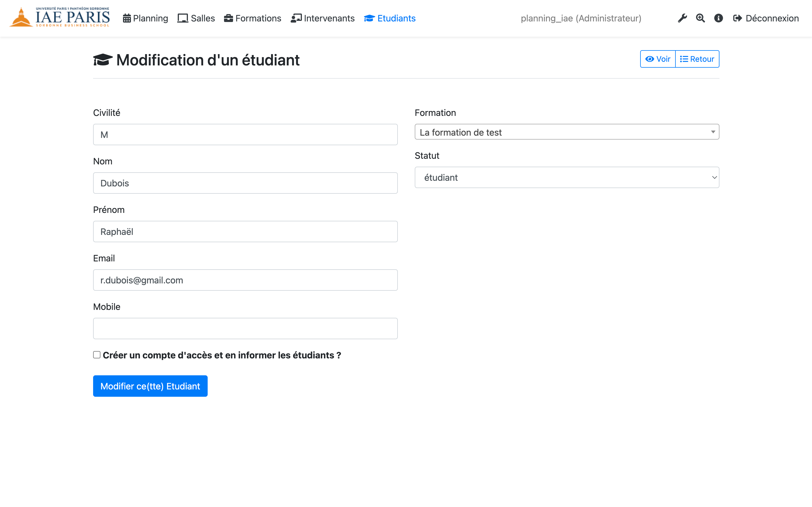Focus the empty Mobile field
Image resolution: width=812 pixels, height=507 pixels.
click(245, 329)
